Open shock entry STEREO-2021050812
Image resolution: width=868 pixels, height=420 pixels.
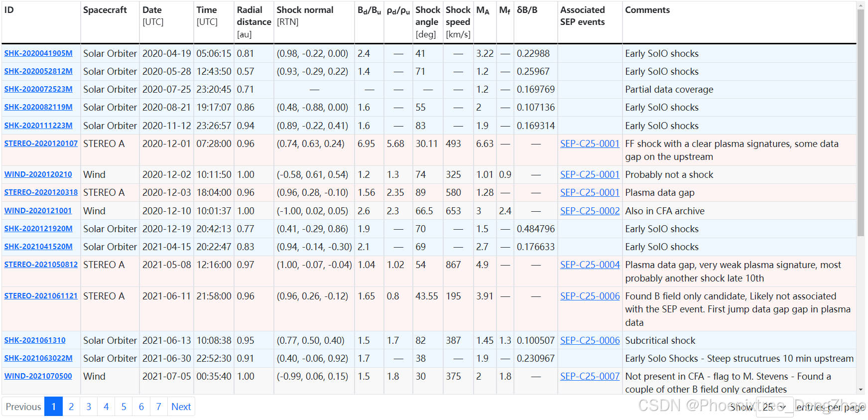point(41,265)
